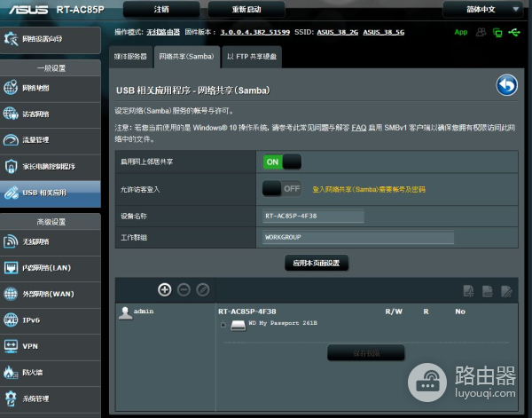Open the WAN (外部网络) globe icon
Screen dimensions: 532x418
pos(11,294)
